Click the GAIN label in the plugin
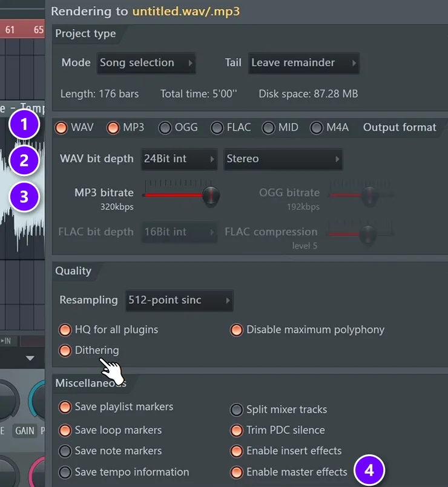 coord(25,431)
